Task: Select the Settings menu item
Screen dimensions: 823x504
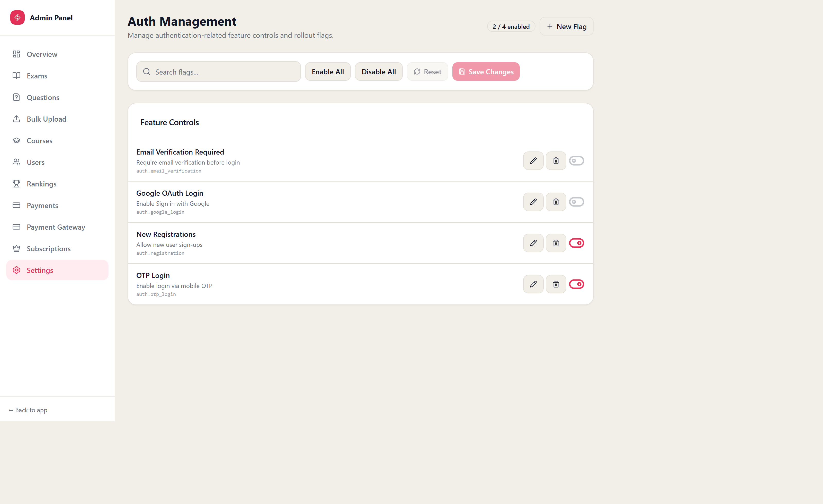Action: [x=57, y=270]
